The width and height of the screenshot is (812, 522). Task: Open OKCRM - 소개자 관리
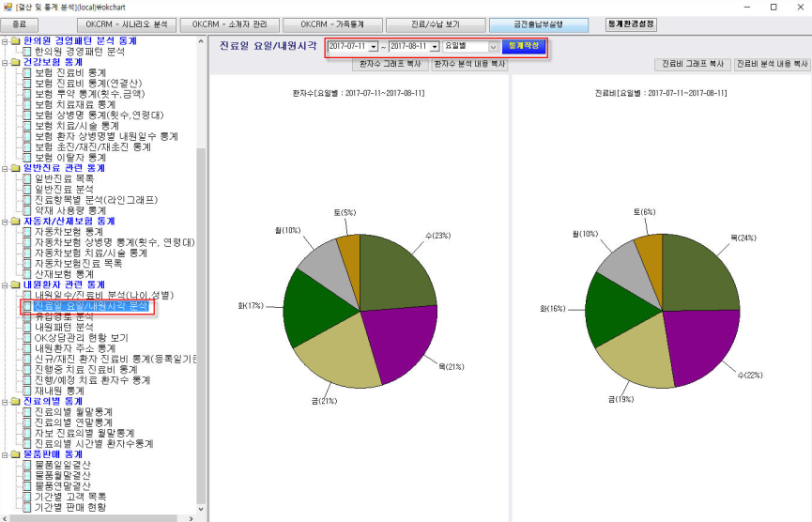click(230, 24)
